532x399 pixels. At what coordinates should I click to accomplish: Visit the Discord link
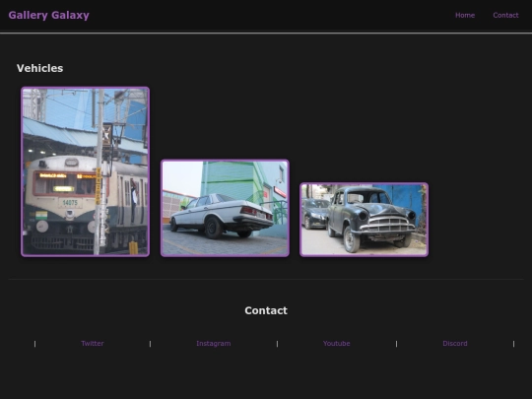coord(454,344)
